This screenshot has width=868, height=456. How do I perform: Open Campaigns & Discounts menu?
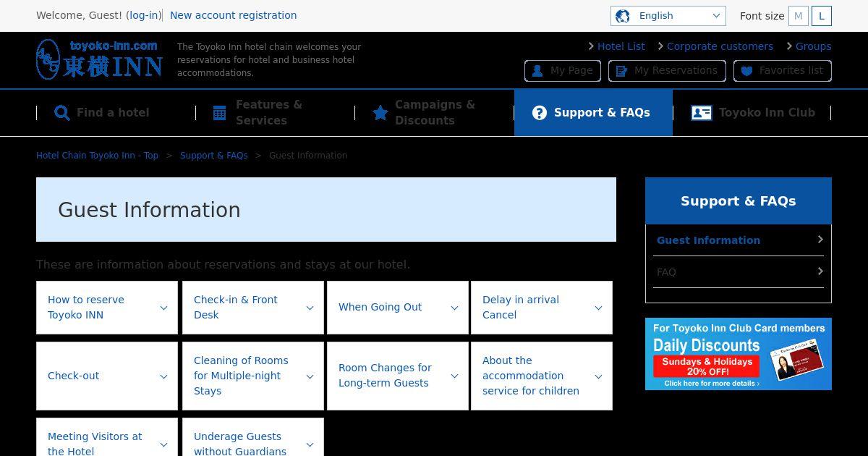pyautogui.click(x=434, y=113)
